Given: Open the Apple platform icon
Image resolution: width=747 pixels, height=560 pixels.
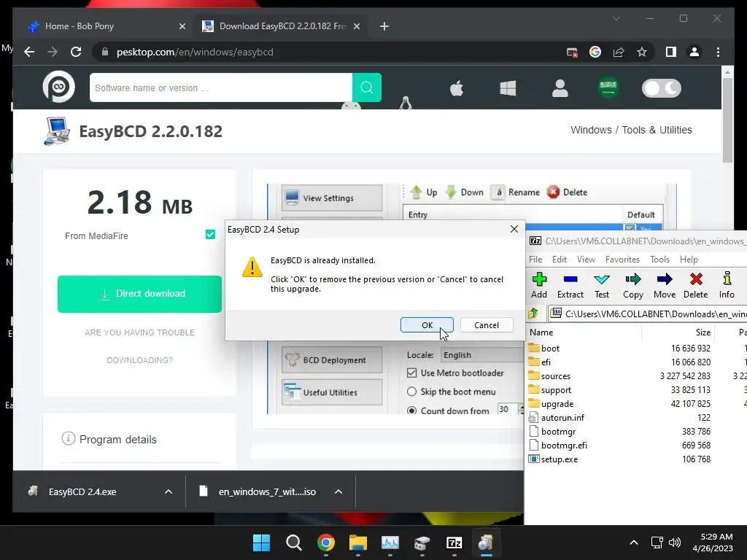Looking at the screenshot, I should 457,88.
